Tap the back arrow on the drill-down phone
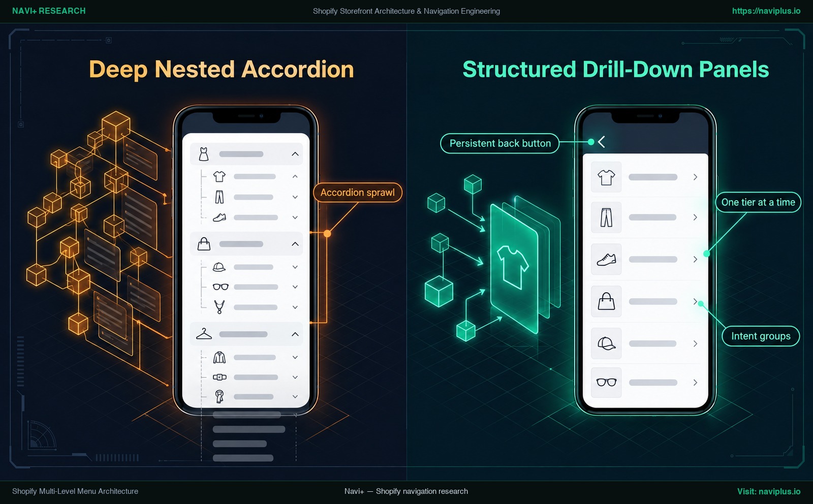813x504 pixels. point(602,142)
